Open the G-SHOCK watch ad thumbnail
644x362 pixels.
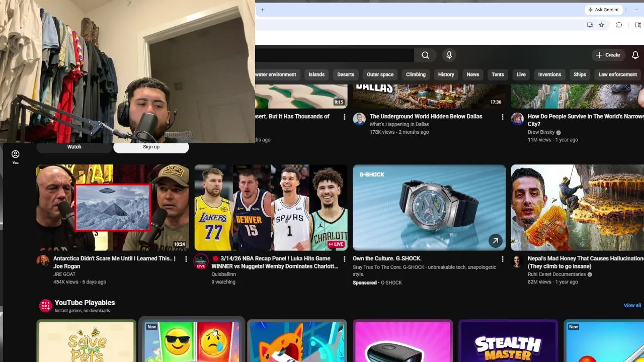click(x=429, y=208)
